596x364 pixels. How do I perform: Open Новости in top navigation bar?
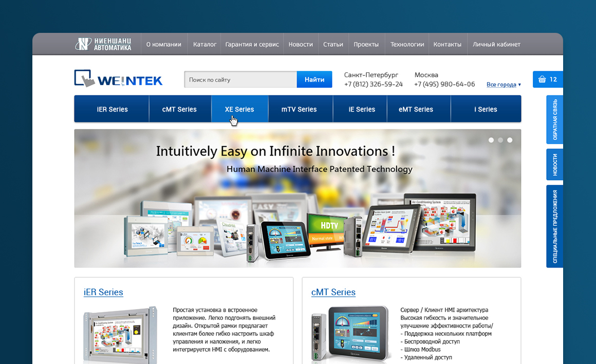coord(301,45)
